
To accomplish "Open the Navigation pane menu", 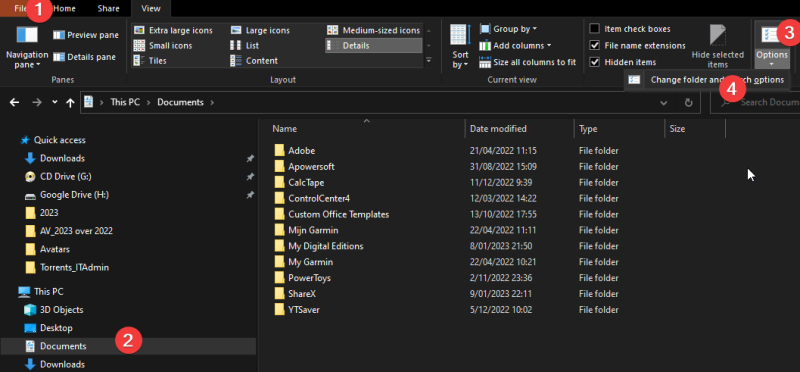I will tap(27, 47).
